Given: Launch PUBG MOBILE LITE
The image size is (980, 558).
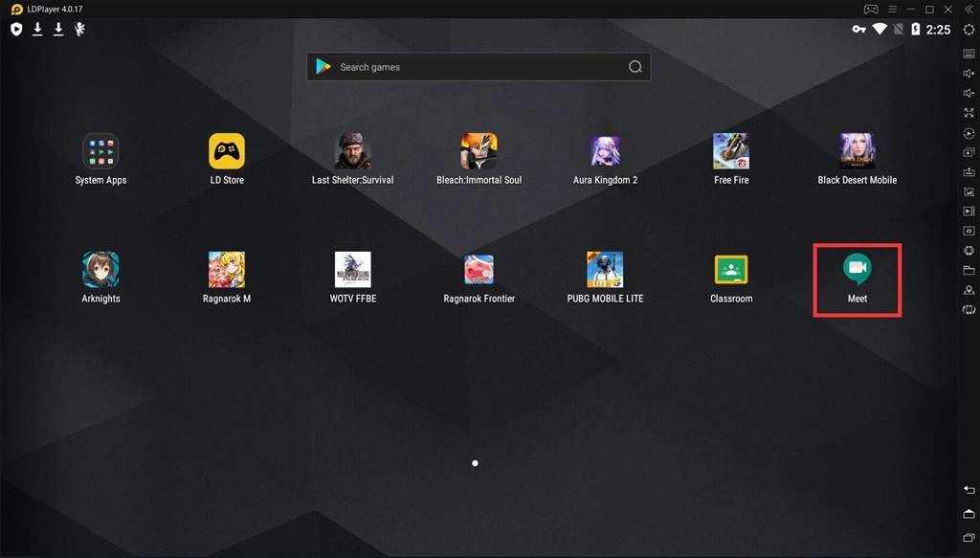Looking at the screenshot, I should click(605, 268).
